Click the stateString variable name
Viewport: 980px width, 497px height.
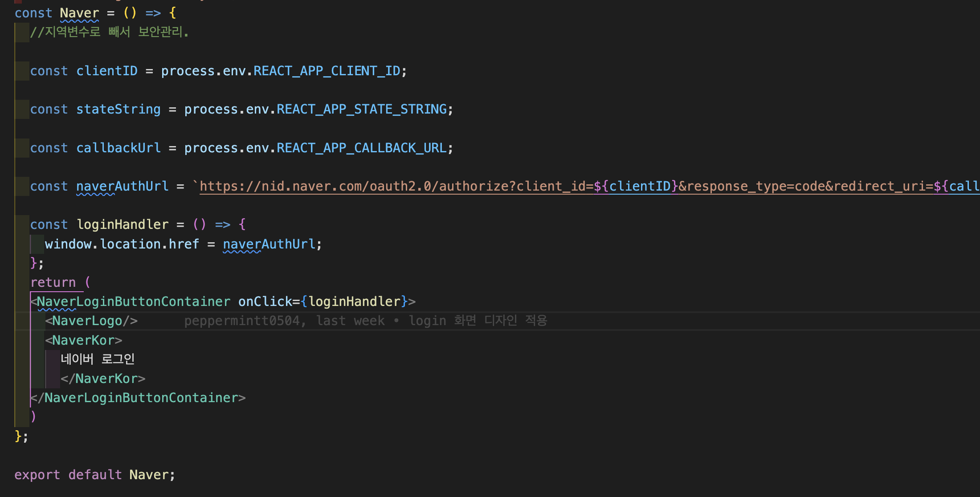[x=118, y=110]
